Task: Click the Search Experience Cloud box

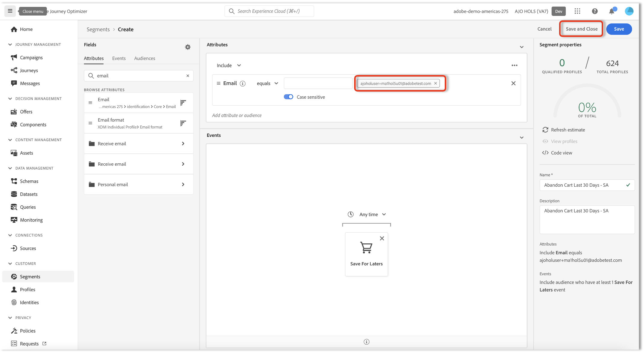Action: click(x=269, y=11)
